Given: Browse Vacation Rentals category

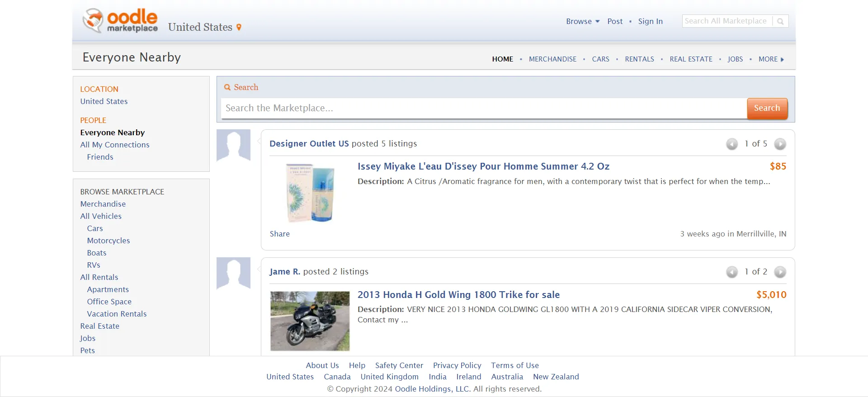Looking at the screenshot, I should 117,314.
